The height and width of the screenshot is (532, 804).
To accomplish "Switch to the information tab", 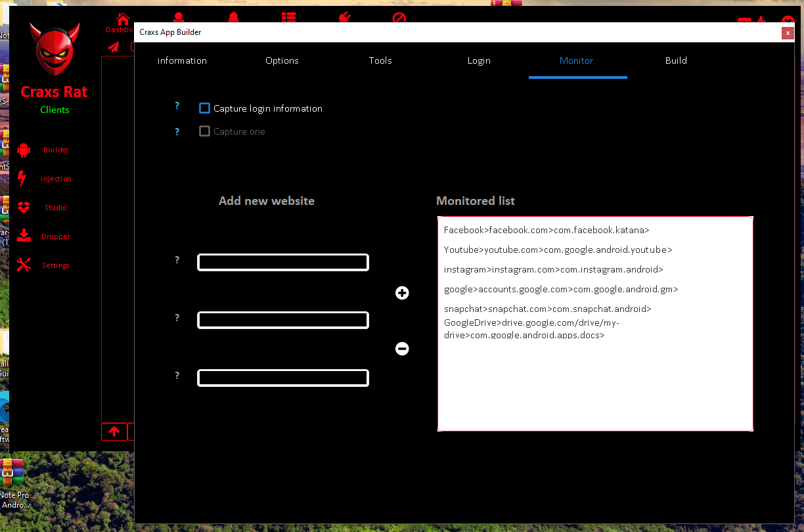I will 182,60.
